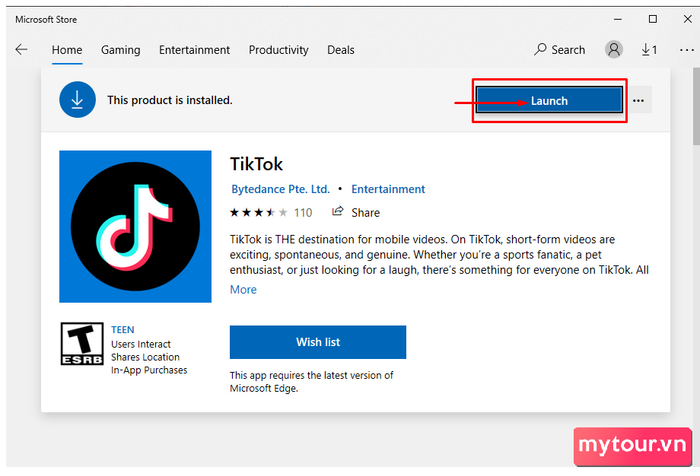Click the TikTok app title text

256,164
